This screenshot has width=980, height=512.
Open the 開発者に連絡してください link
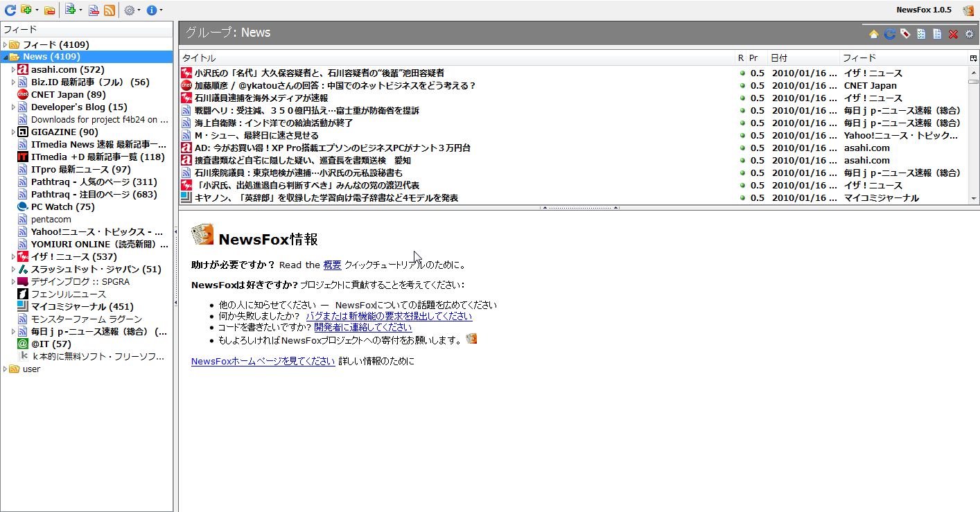click(x=363, y=327)
